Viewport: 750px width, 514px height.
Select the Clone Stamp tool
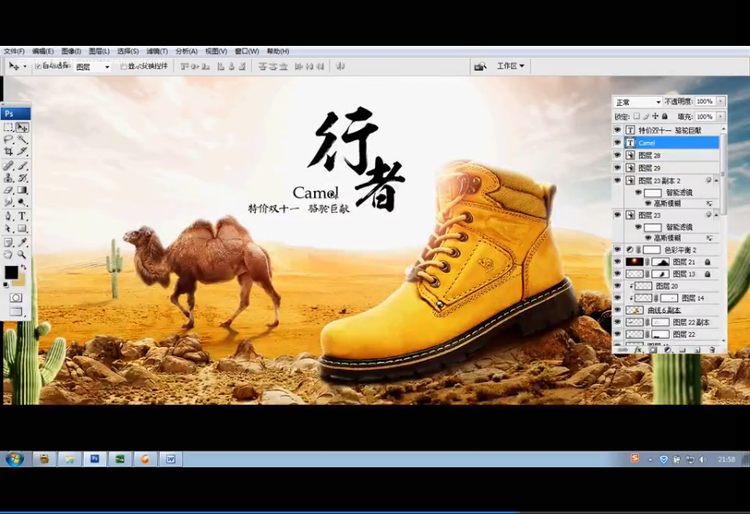(x=9, y=178)
